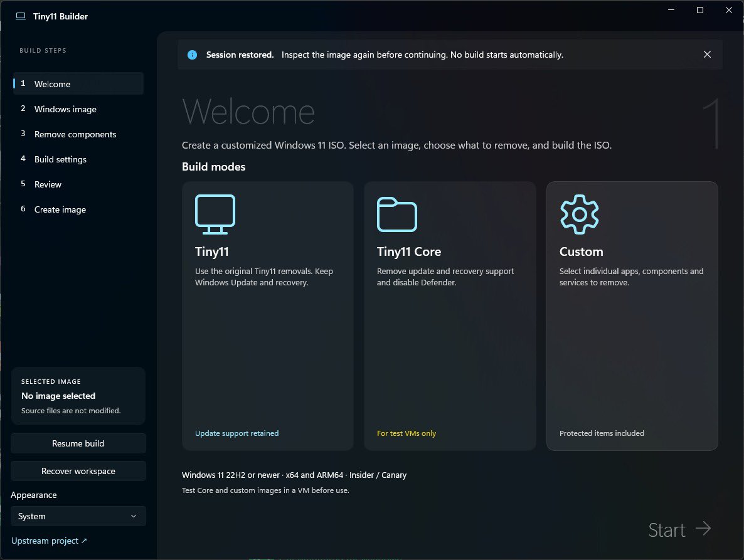
Task: Click the Start button
Action: click(679, 530)
